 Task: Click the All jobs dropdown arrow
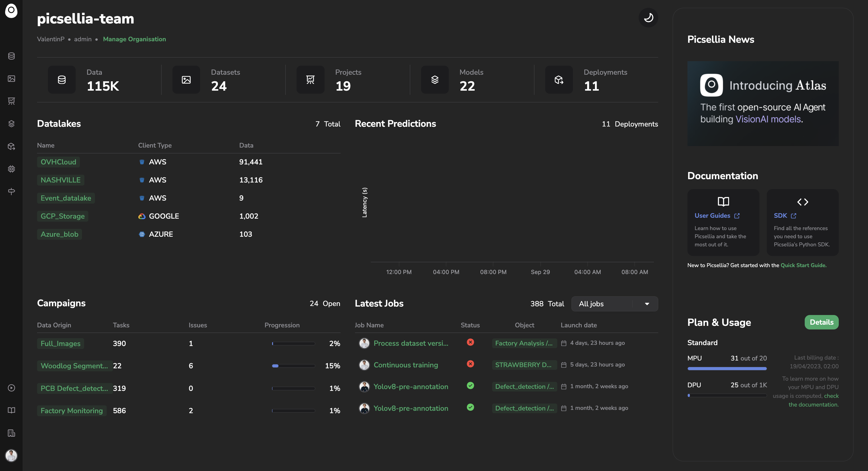(x=646, y=304)
